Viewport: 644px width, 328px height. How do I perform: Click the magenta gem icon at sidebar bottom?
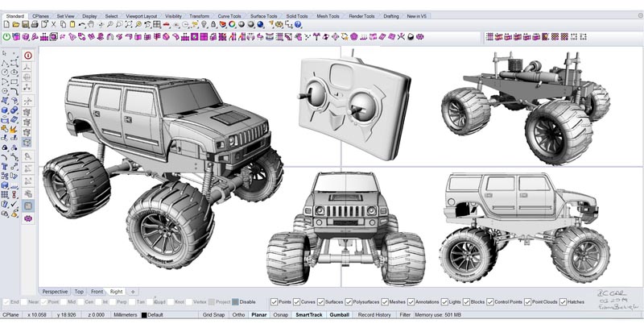tap(28, 218)
